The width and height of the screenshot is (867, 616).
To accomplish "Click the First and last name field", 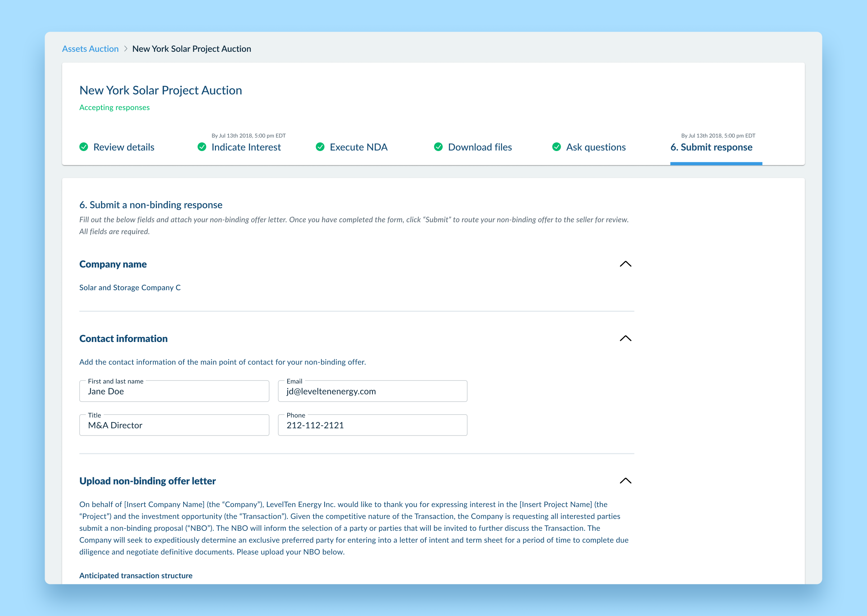I will [174, 392].
